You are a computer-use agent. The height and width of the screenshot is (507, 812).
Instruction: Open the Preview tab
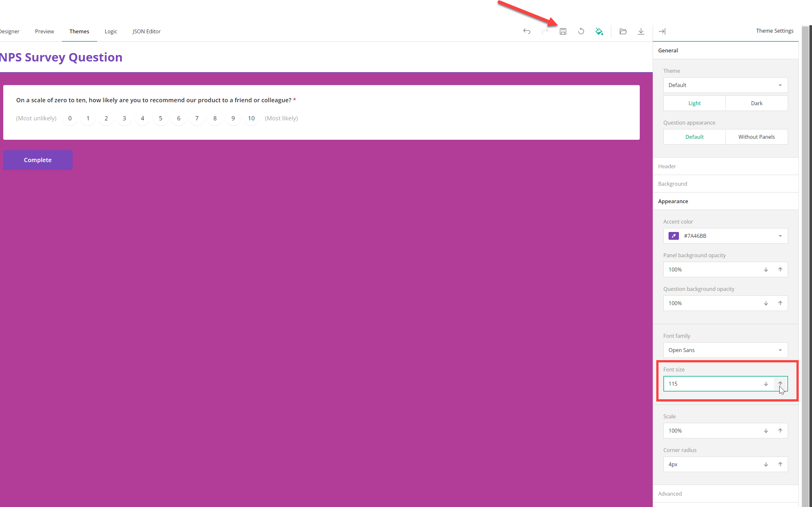point(44,31)
